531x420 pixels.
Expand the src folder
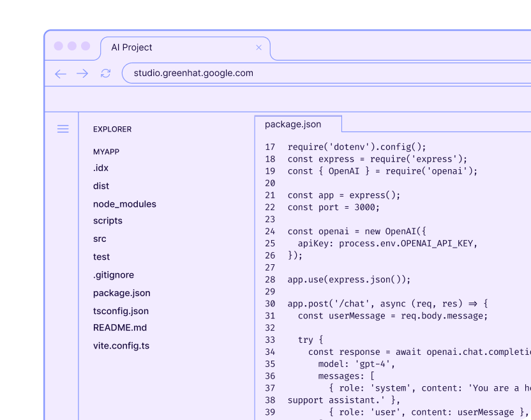[x=100, y=239]
